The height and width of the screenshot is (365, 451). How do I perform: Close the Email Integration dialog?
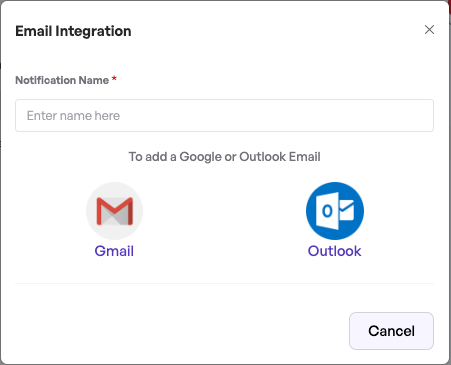pos(429,30)
